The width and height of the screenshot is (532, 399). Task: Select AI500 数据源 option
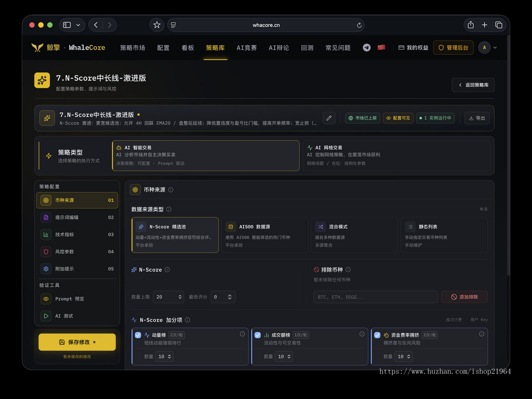click(x=265, y=235)
